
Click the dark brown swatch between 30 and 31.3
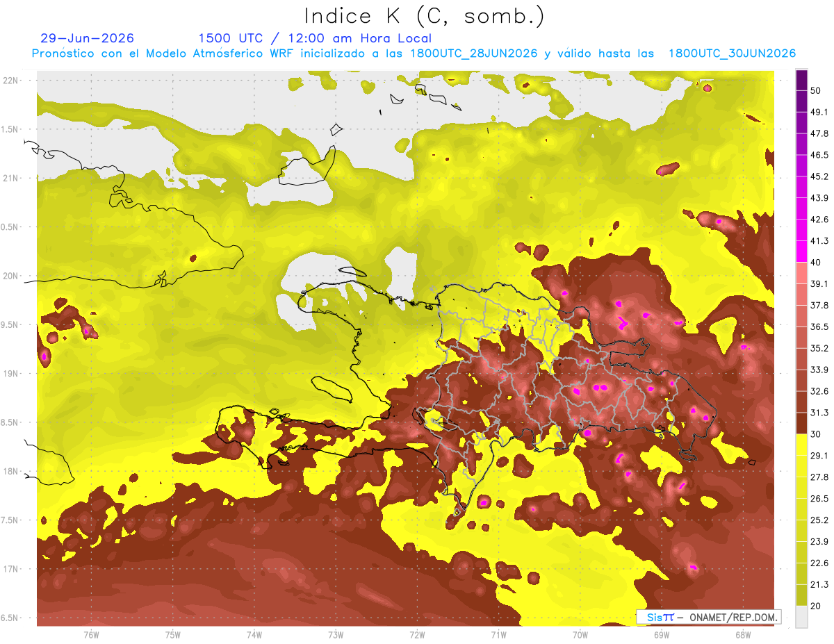[801, 424]
